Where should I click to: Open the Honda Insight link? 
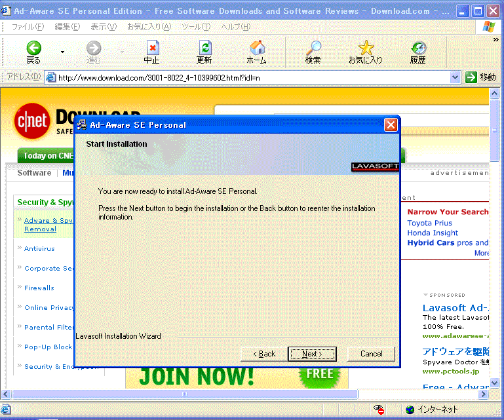coord(433,233)
